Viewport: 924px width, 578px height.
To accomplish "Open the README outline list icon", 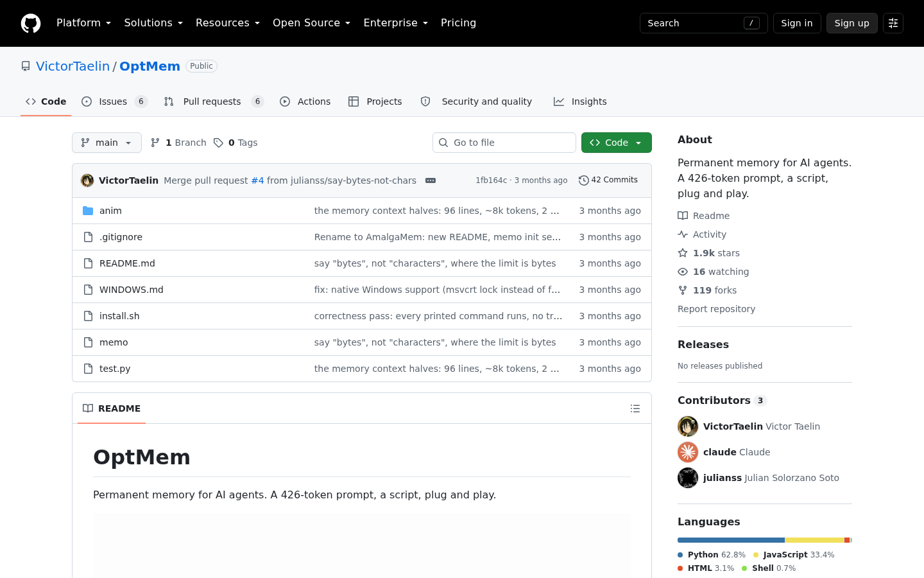I will click(635, 408).
